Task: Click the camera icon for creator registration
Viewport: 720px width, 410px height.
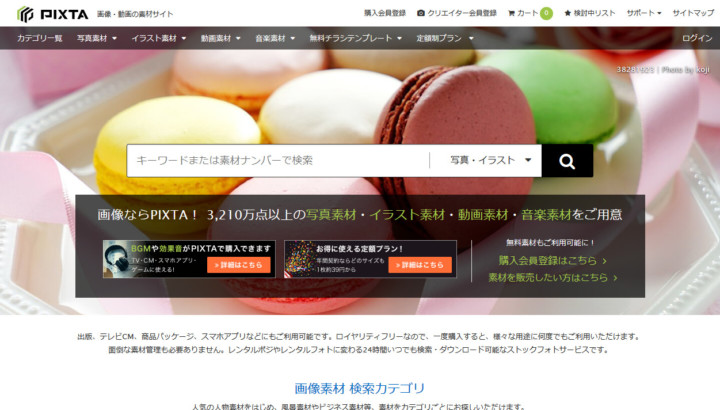Action: coord(420,13)
